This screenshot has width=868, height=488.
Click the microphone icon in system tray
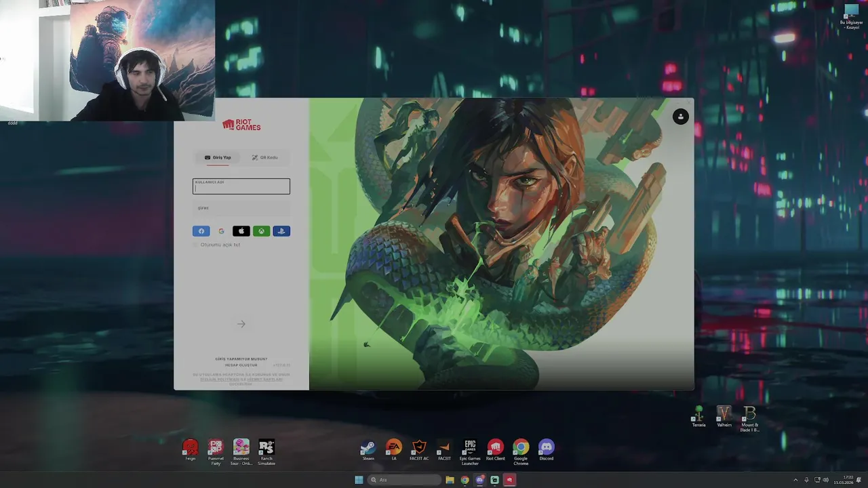[806, 480]
